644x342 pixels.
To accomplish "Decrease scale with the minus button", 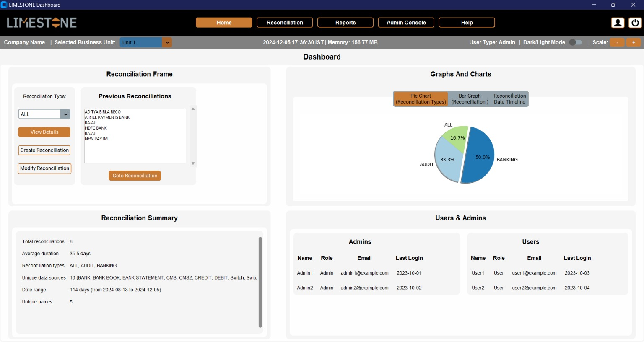I will [617, 42].
